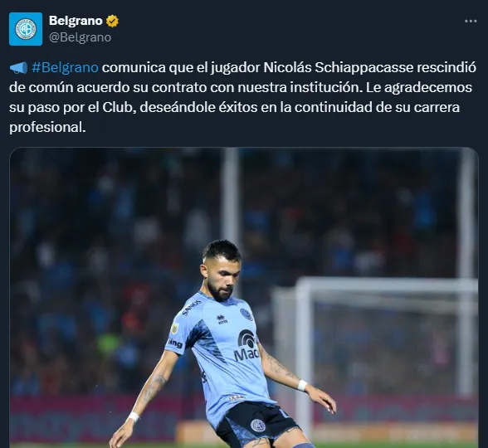Click the megaphone emoji in the tweet

click(x=18, y=67)
